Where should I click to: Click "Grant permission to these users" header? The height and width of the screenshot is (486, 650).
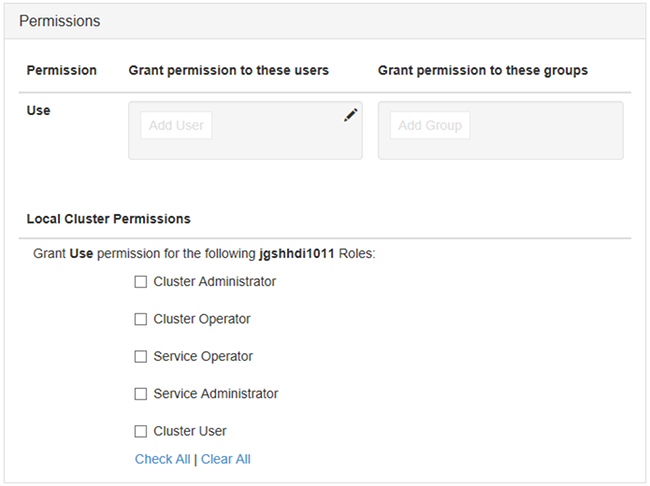click(x=229, y=70)
